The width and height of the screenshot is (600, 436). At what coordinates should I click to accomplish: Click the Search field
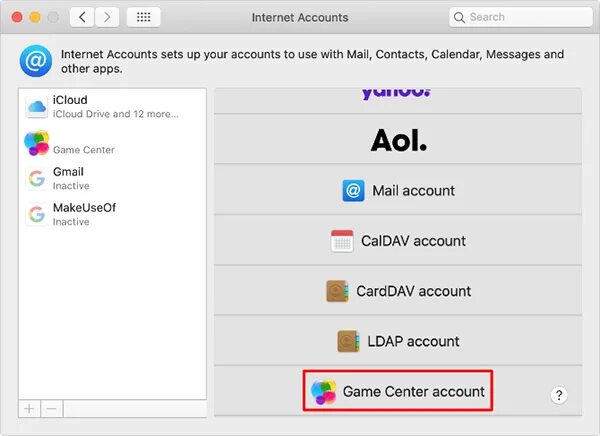(521, 17)
